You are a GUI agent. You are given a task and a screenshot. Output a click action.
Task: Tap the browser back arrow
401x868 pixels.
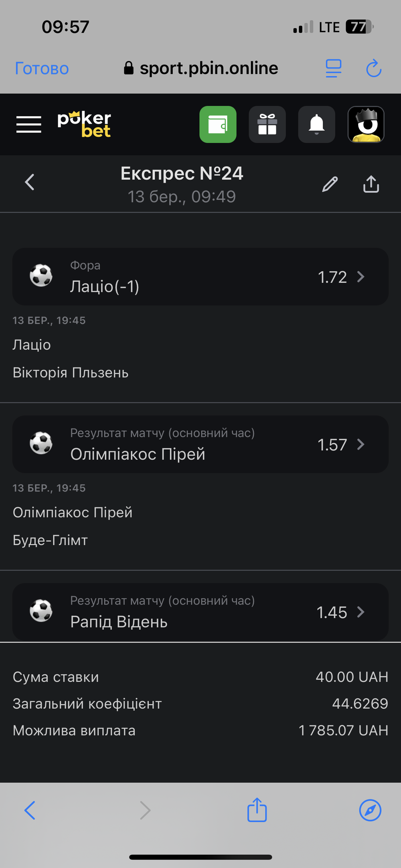(30, 810)
